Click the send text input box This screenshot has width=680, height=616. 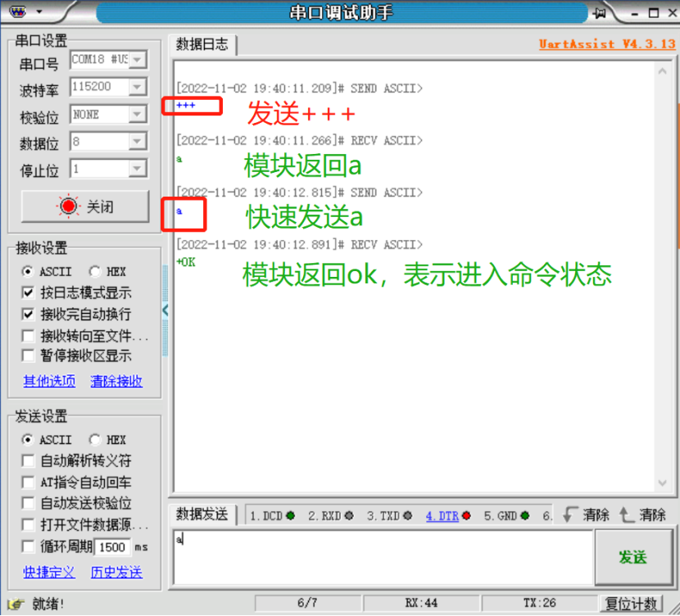[383, 557]
